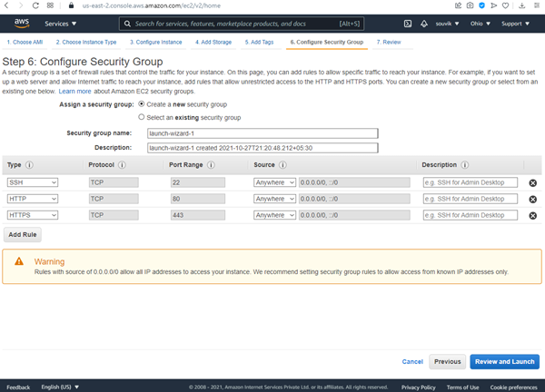
Task: Go to step 7 Review
Action: pos(389,42)
